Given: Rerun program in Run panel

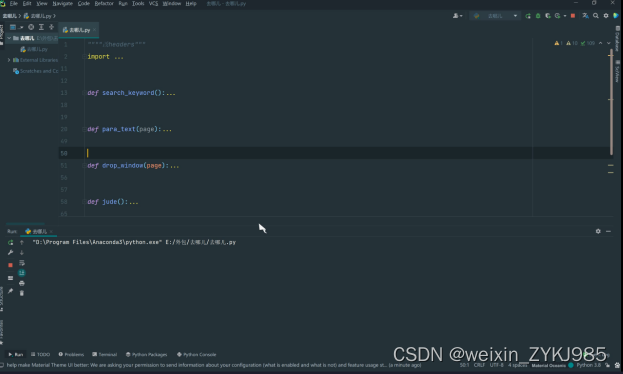Looking at the screenshot, I should pos(10,242).
